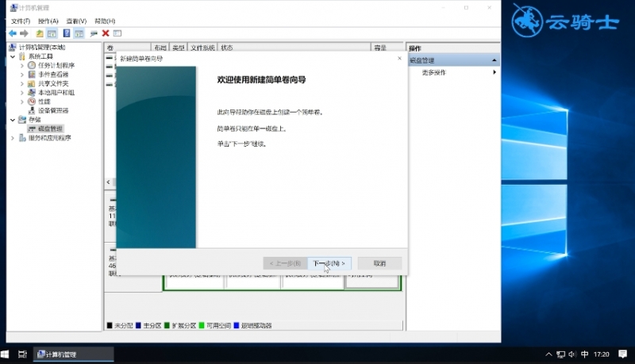Viewport: 635px width, 364px height.
Task: Click the network icon in system tray
Action: coord(560,354)
